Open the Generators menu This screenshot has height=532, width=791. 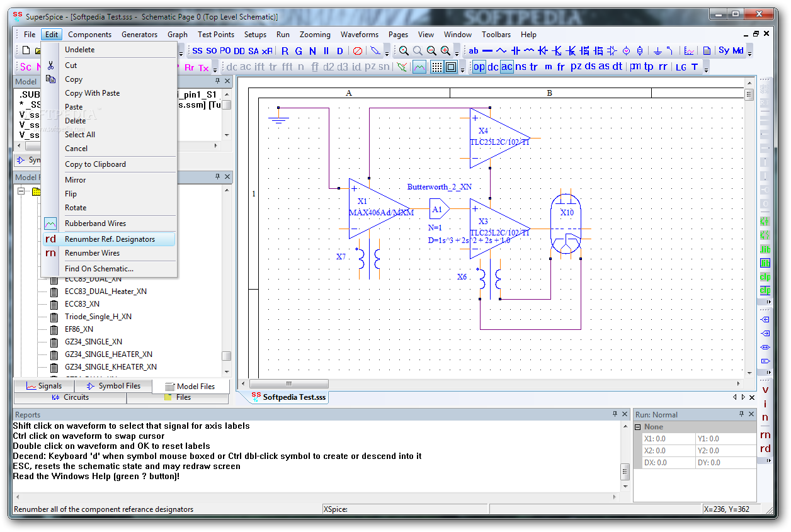pyautogui.click(x=139, y=35)
